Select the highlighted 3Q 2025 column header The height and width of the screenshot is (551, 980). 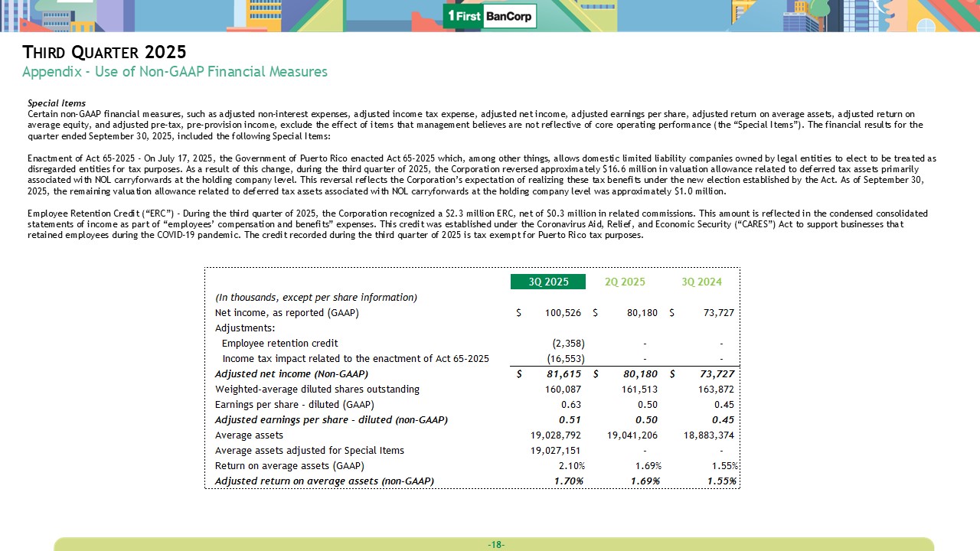click(548, 282)
